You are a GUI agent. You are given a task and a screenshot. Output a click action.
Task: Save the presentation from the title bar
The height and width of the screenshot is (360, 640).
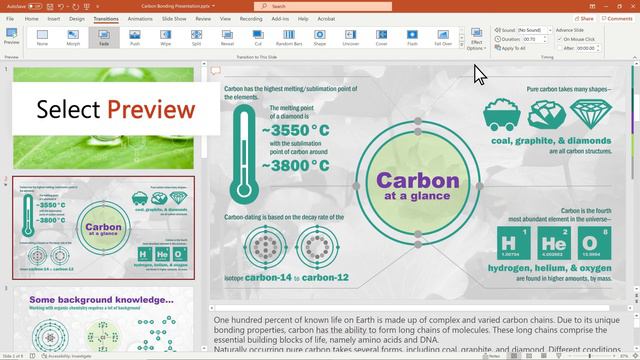coord(50,7)
